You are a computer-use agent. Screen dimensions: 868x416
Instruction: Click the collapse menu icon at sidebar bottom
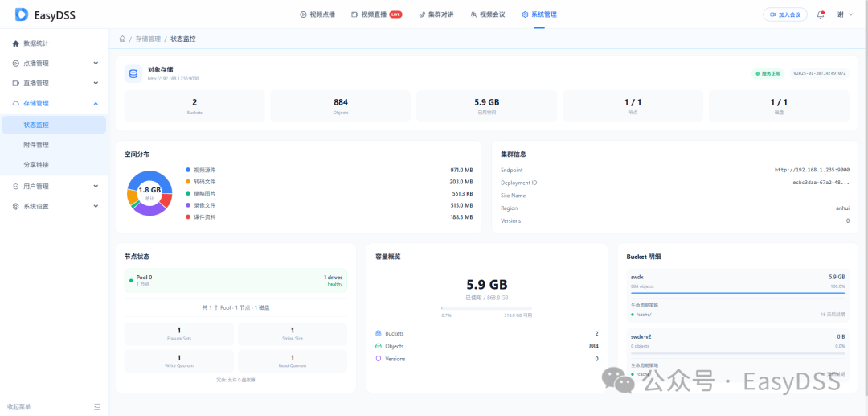tap(97, 406)
